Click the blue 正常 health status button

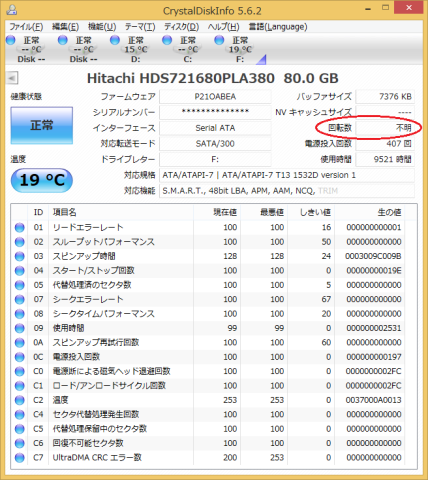click(x=42, y=125)
